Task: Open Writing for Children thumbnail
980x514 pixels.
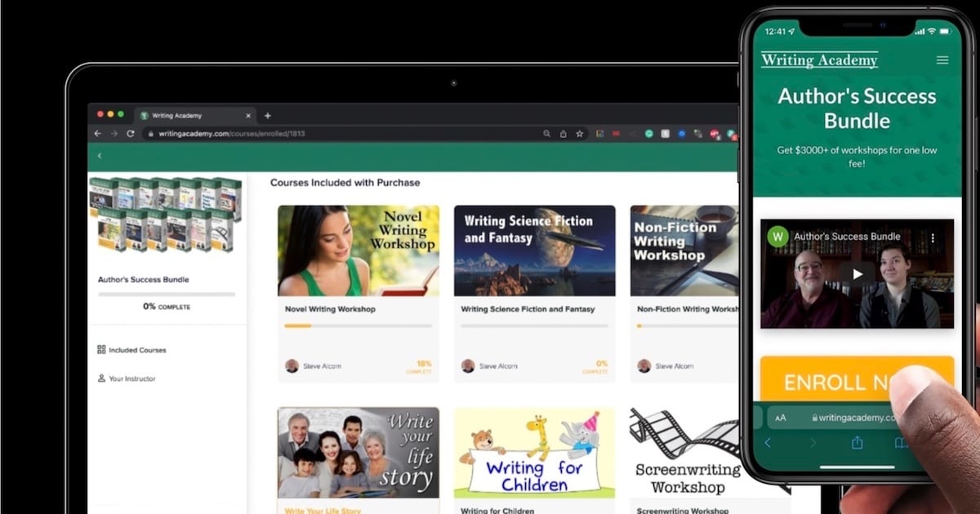Action: (x=535, y=453)
